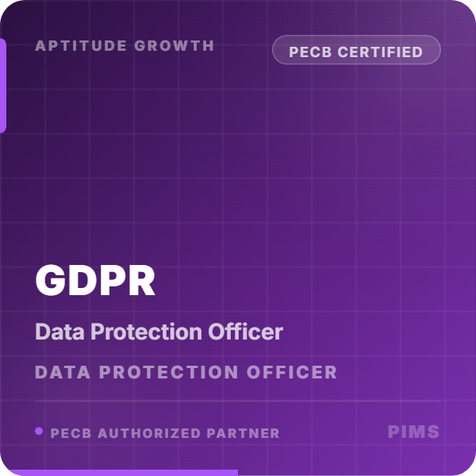Click the empty grid area above GDPR
This screenshot has width=476, height=476.
pyautogui.click(x=238, y=175)
